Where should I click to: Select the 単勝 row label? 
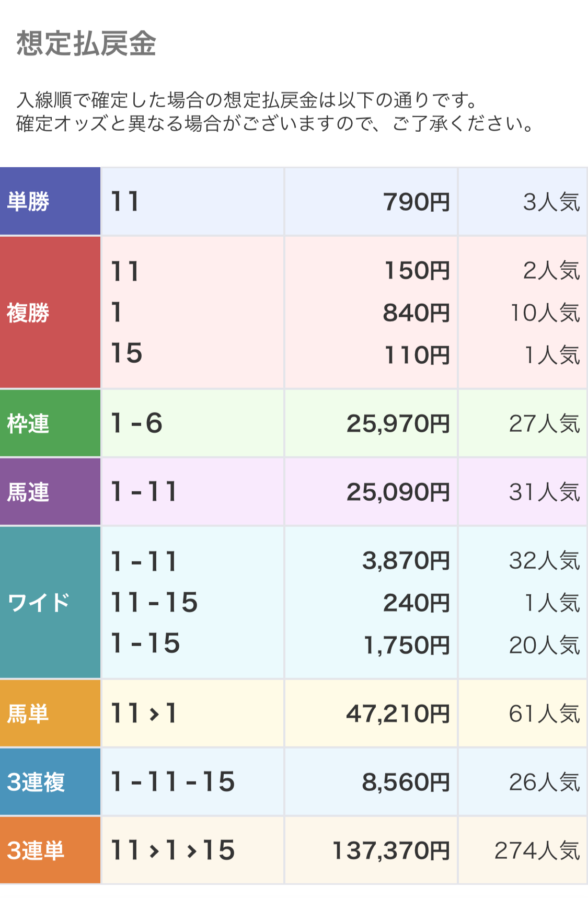coord(28,202)
